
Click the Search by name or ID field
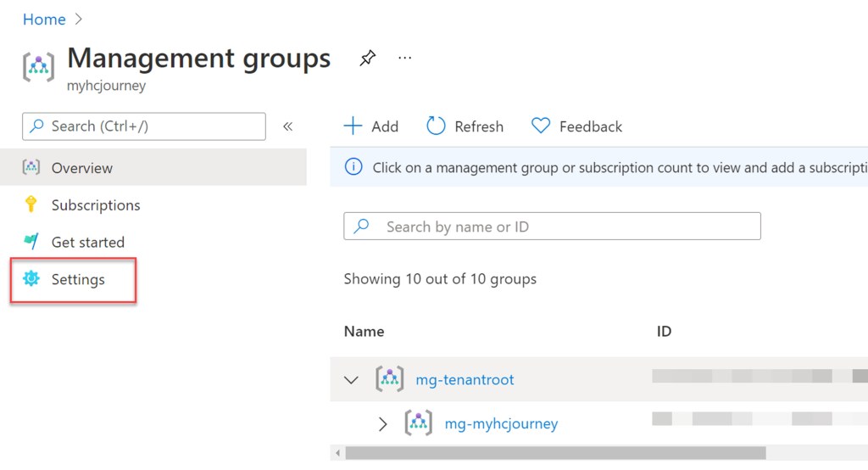pos(553,227)
